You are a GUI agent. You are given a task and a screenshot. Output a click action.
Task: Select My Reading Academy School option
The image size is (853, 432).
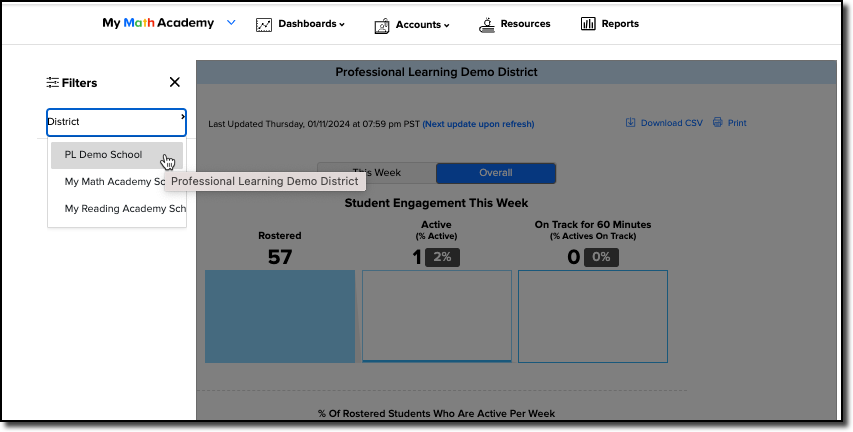(x=117, y=209)
